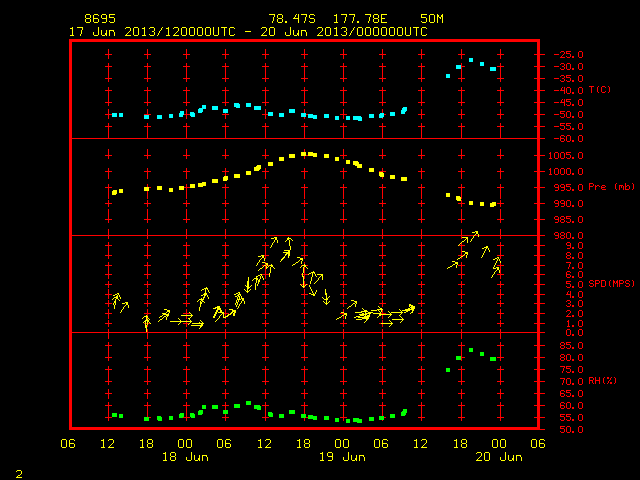Click the 85.0 humidity tick value
The image size is (640, 480).
(571, 346)
